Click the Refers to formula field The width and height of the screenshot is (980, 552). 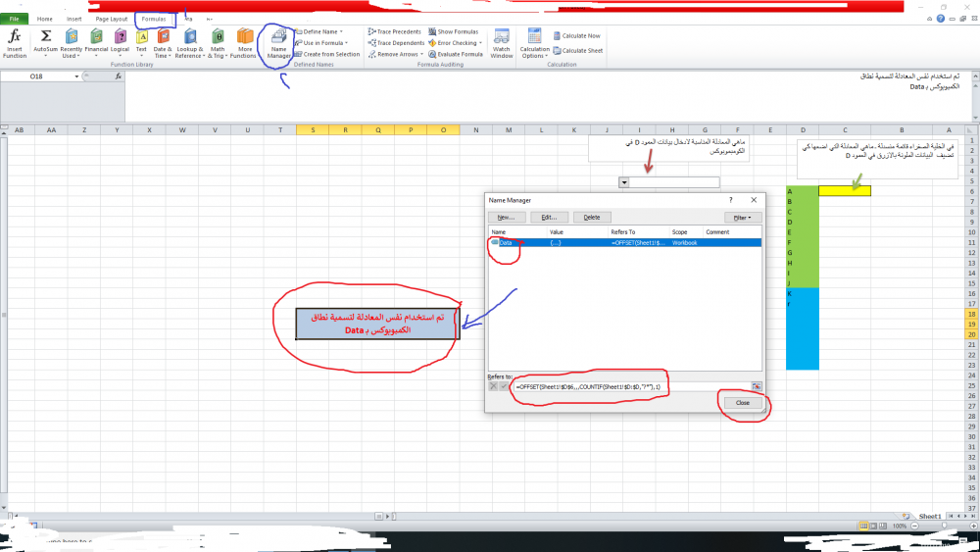pos(632,386)
